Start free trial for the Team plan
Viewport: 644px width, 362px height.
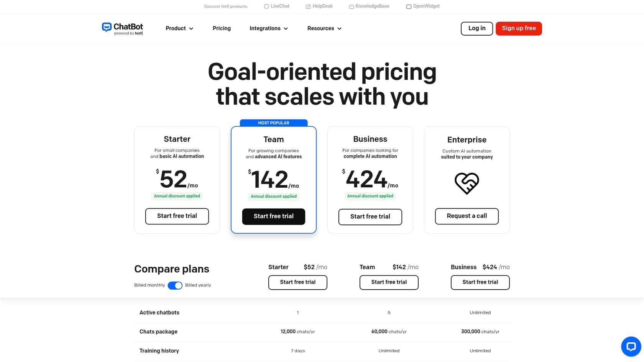(x=273, y=216)
